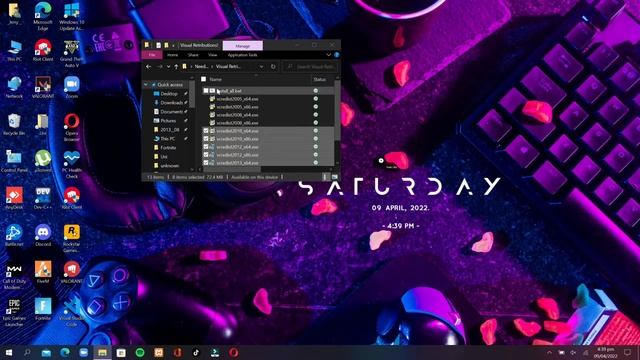The image size is (640, 360).
Task: Click in the folder search box
Action: pyautogui.click(x=311, y=67)
